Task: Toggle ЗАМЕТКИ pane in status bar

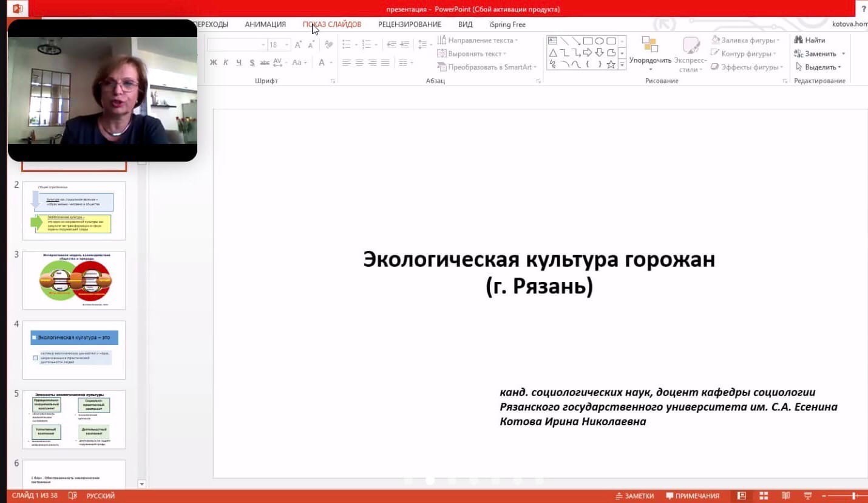Action: pos(634,496)
